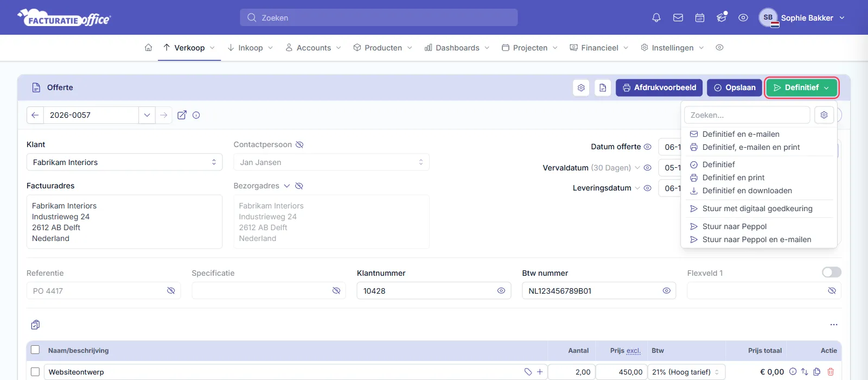Screen dimensions: 868x380
Task: Open the Dashboards menu
Action: point(457,48)
